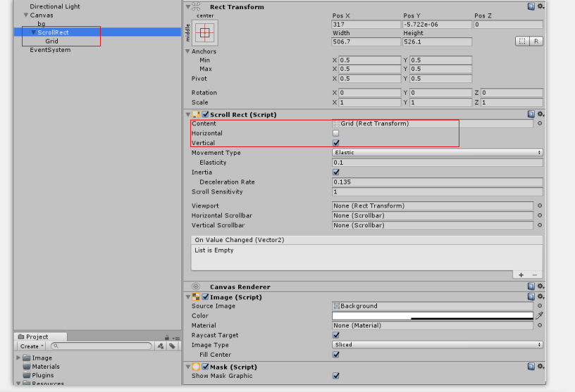The image size is (575, 392).
Task: Open Image script gear settings menu
Action: click(540, 296)
